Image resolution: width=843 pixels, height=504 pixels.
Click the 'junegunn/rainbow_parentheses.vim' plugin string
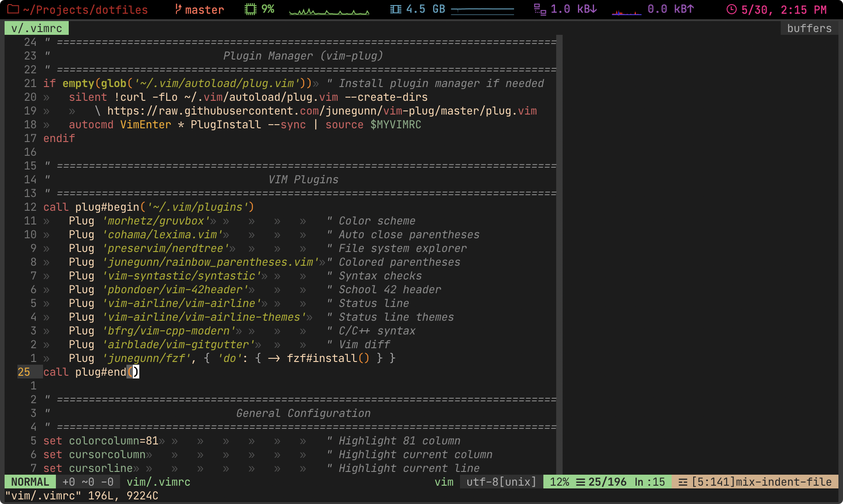click(x=211, y=262)
